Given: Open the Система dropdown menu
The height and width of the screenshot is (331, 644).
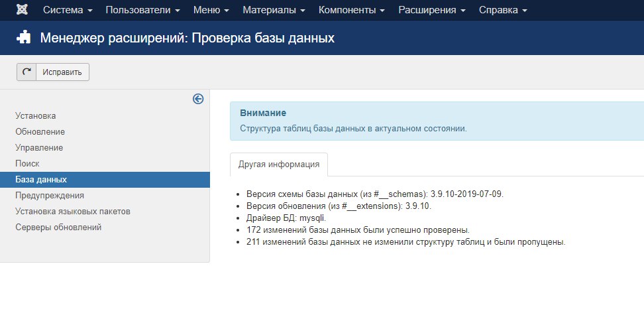Looking at the screenshot, I should coord(68,10).
